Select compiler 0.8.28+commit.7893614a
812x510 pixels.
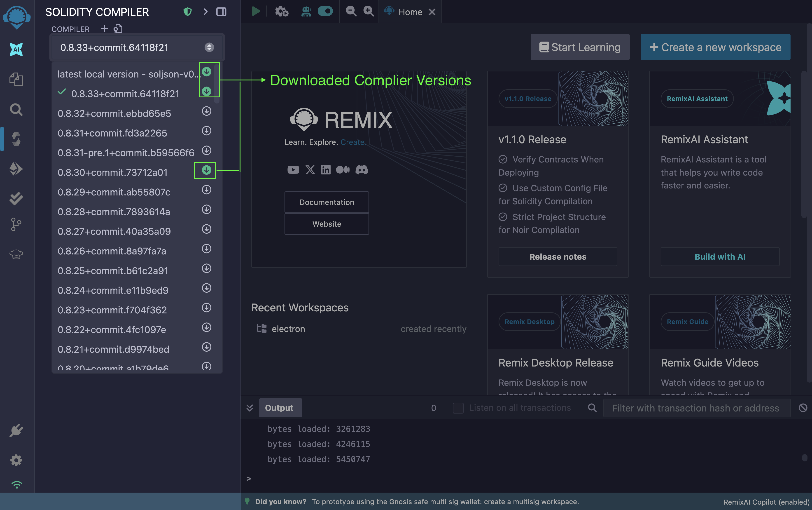(114, 212)
